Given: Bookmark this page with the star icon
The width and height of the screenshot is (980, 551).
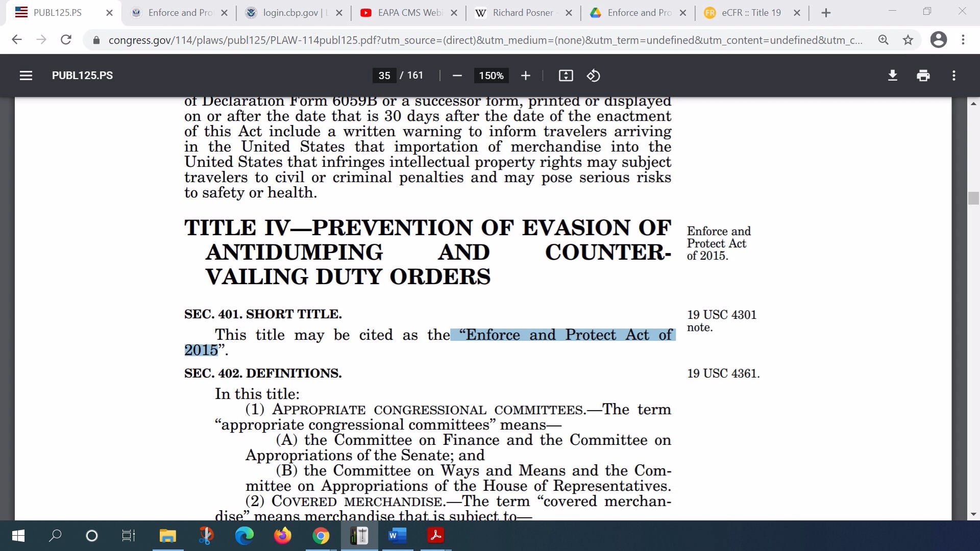Looking at the screenshot, I should [x=909, y=40].
